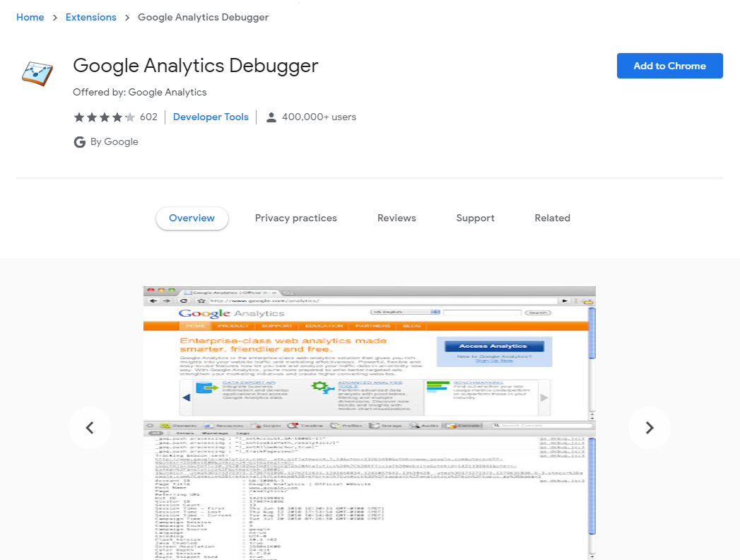Click the star rating icons
This screenshot has width=740, height=560.
(105, 117)
